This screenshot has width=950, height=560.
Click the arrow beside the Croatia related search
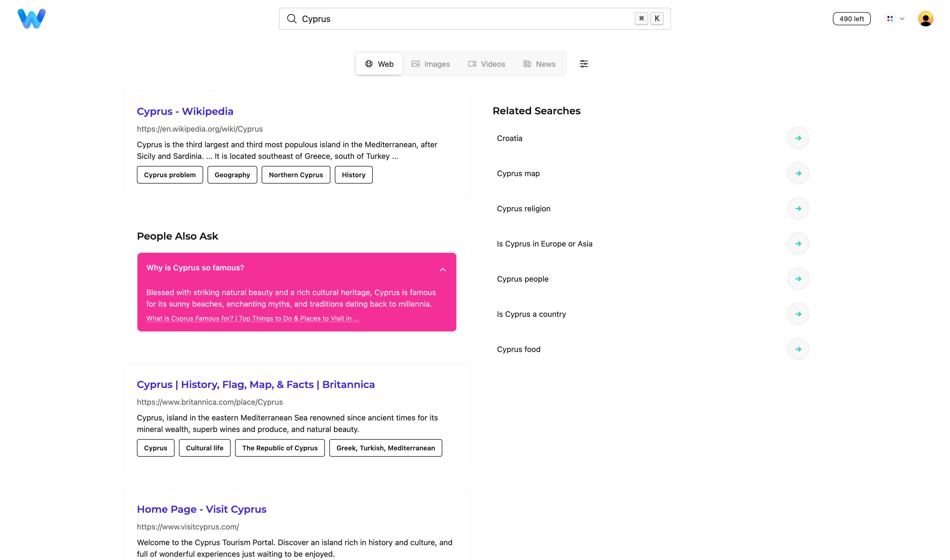click(799, 138)
